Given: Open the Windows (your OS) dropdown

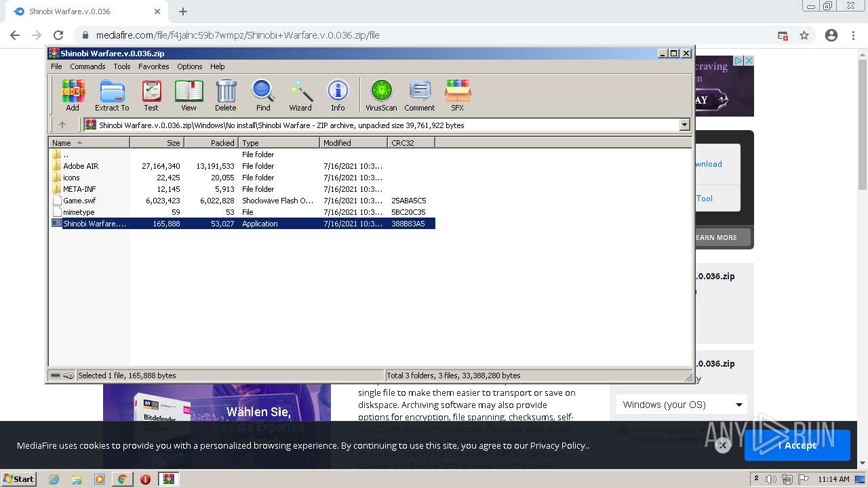Looking at the screenshot, I should (682, 405).
